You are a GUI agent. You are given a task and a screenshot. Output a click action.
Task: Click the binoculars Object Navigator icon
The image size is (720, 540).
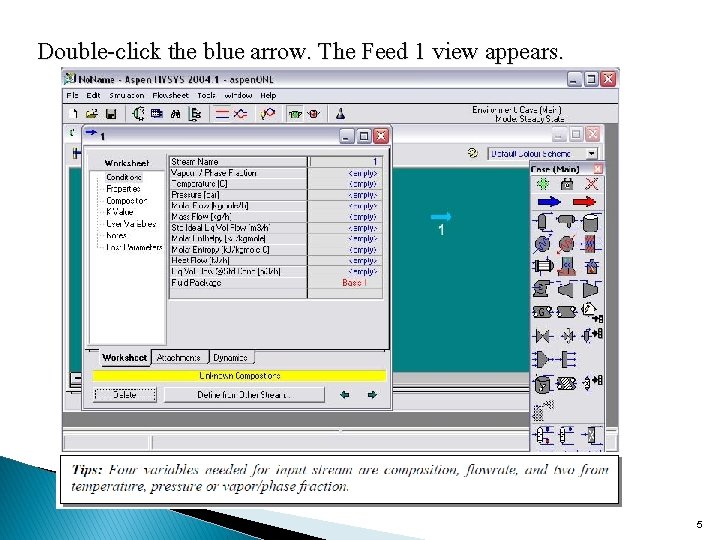point(175,114)
